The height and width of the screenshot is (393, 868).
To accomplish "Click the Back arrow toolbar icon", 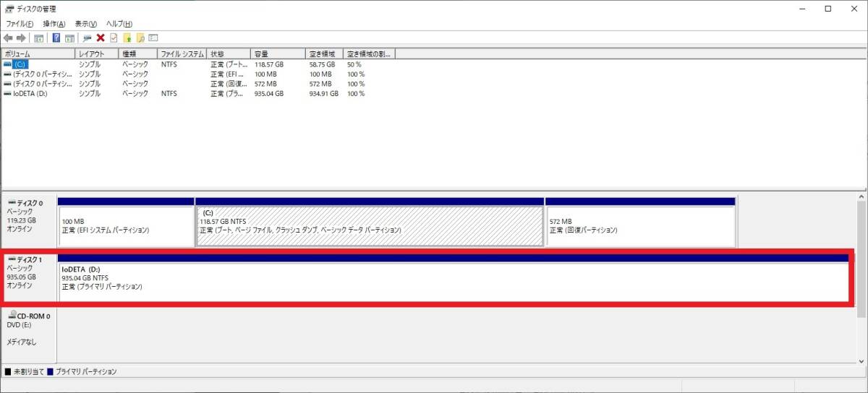I will click(8, 38).
